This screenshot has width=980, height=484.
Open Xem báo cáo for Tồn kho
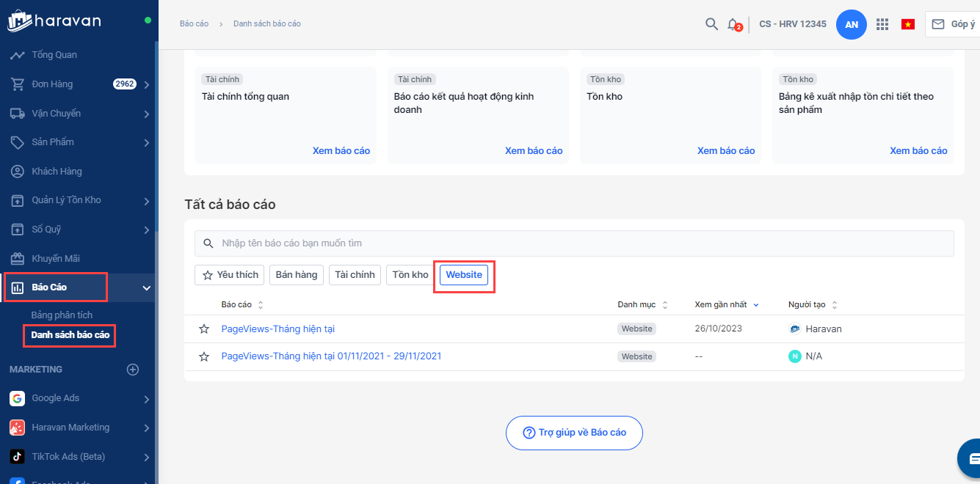[x=725, y=151]
